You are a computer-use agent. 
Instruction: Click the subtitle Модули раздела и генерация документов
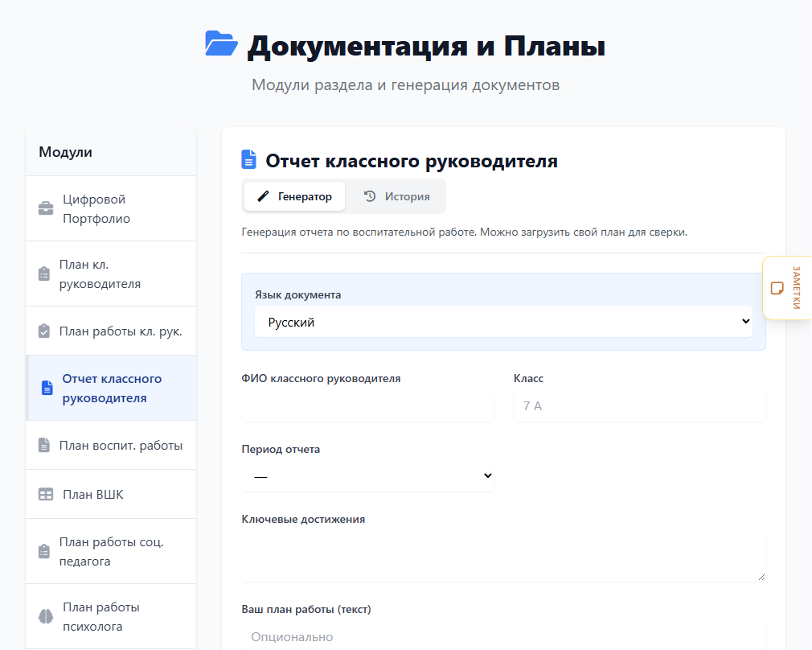[x=405, y=84]
